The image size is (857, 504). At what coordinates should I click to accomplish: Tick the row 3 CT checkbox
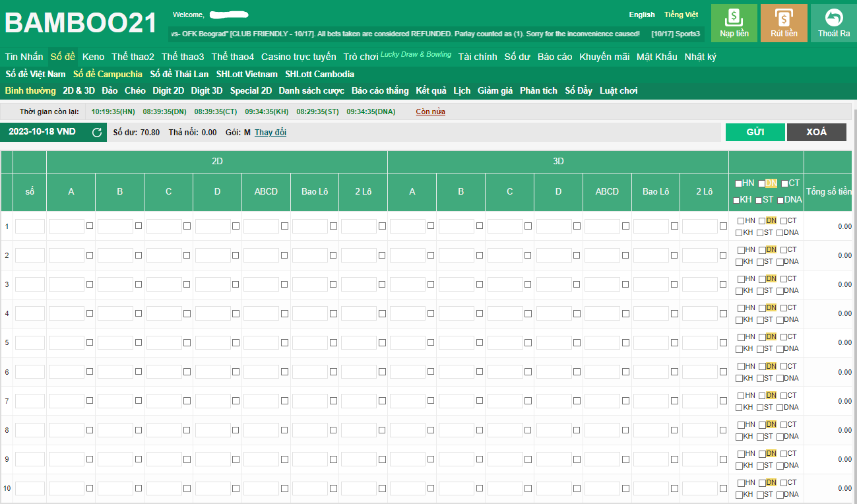[x=784, y=279]
